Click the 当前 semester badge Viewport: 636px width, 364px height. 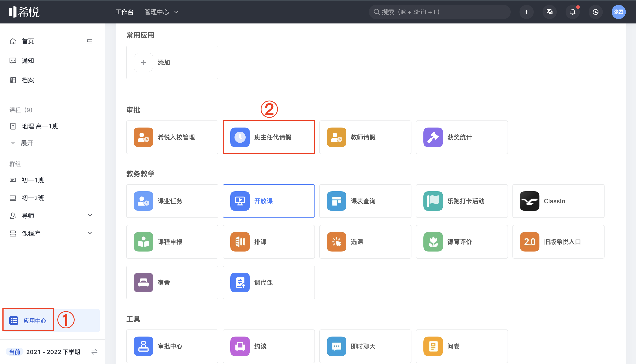[14, 352]
